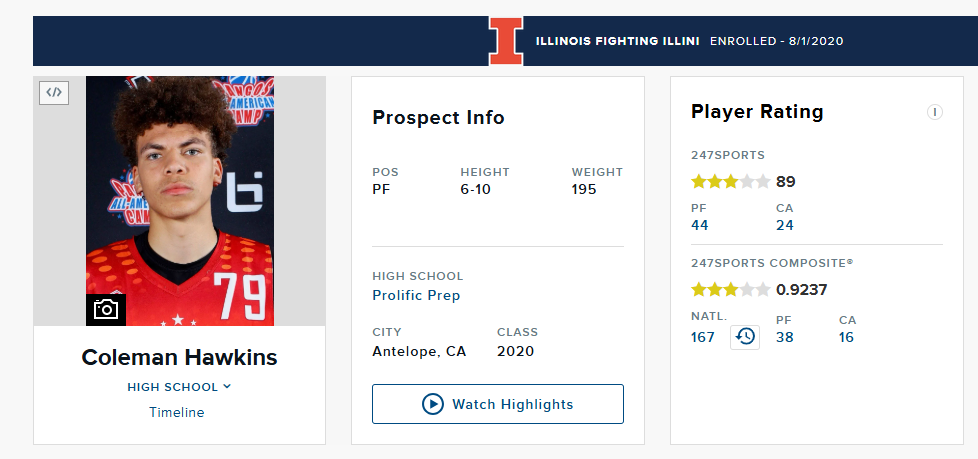Click the Player Rating info icon
Image resolution: width=978 pixels, height=459 pixels.
point(934,112)
